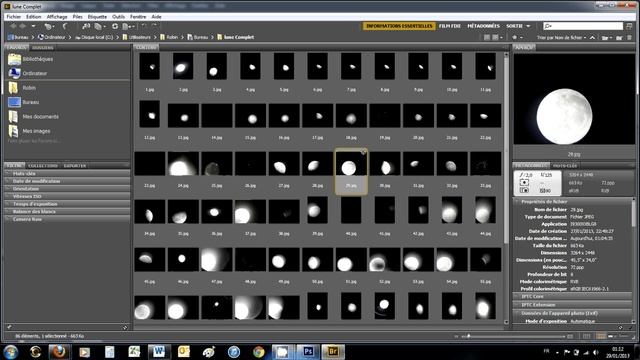Image resolution: width=640 pixels, height=360 pixels.
Task: Open Photoshop from the taskbar
Action: 308,351
